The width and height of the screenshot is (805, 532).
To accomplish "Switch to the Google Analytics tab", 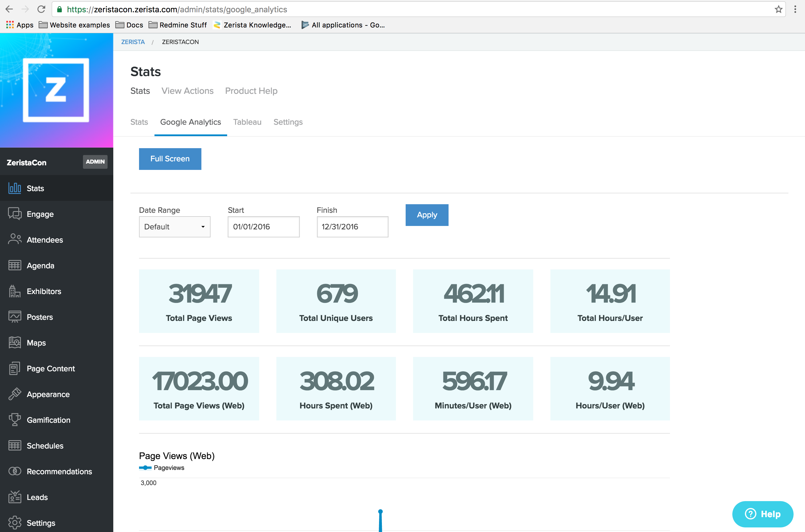I will pyautogui.click(x=191, y=122).
